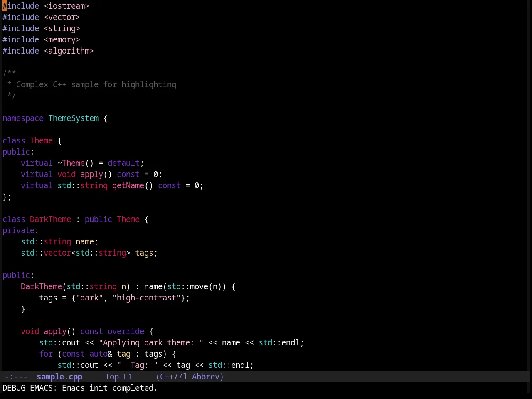Click 'Theme' in 'class Theme {' line
532x399 pixels.
[x=41, y=141]
